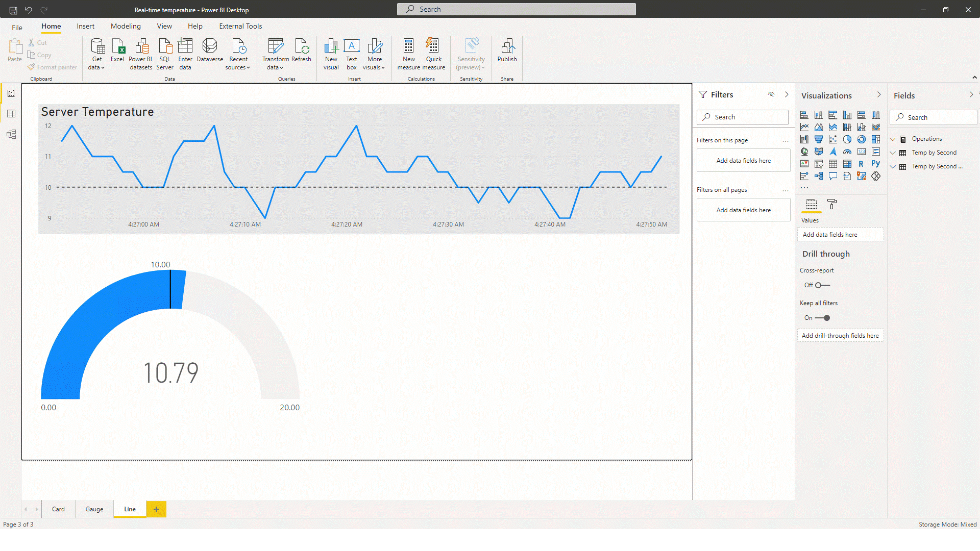The width and height of the screenshot is (980, 551).
Task: Toggle Keep all filters On
Action: coord(822,317)
